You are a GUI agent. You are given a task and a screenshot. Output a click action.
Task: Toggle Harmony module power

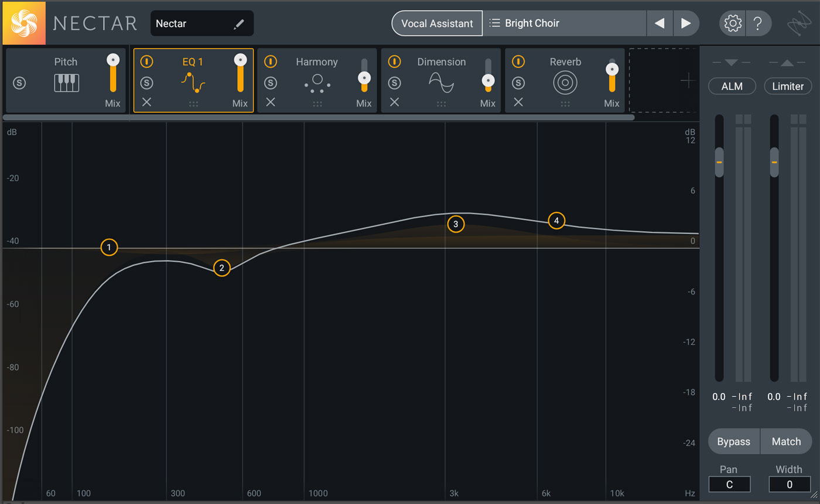pyautogui.click(x=271, y=61)
